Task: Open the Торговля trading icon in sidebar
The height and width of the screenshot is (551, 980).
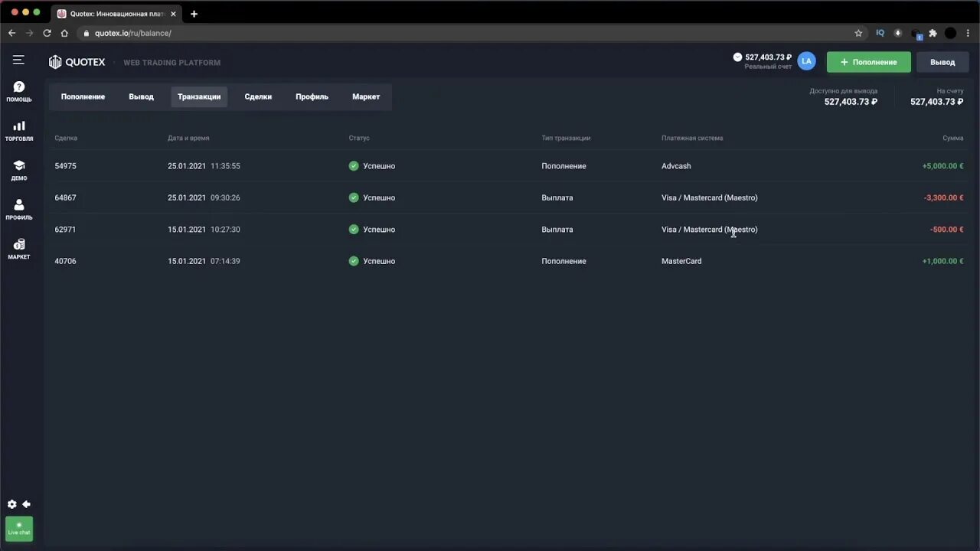Action: [x=19, y=131]
